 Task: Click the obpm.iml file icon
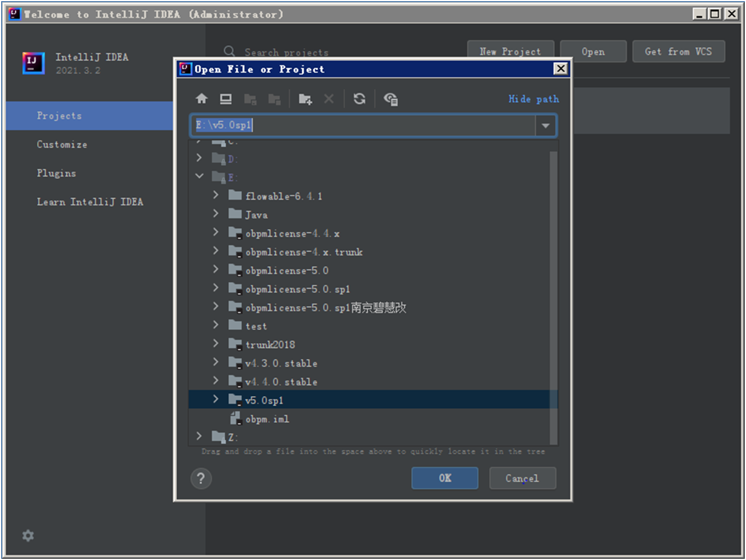click(x=236, y=418)
